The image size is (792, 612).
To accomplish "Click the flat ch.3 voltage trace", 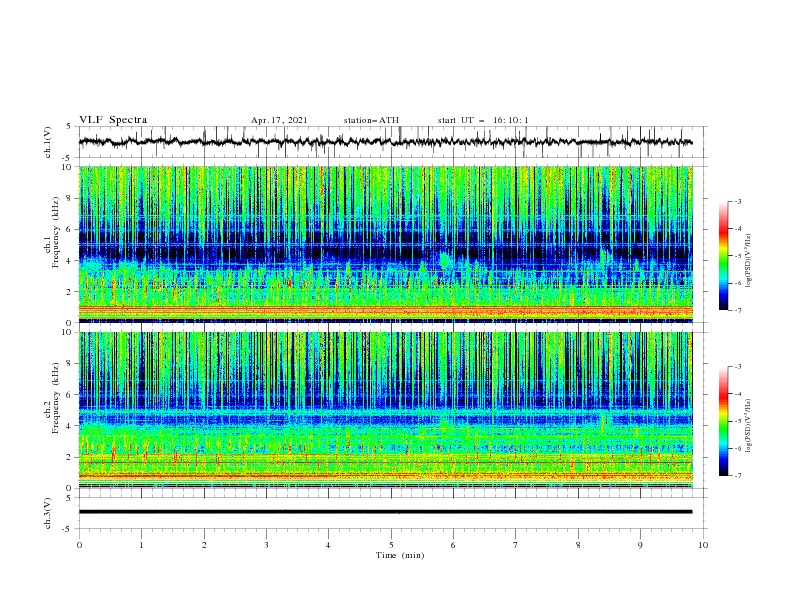I will [385, 512].
